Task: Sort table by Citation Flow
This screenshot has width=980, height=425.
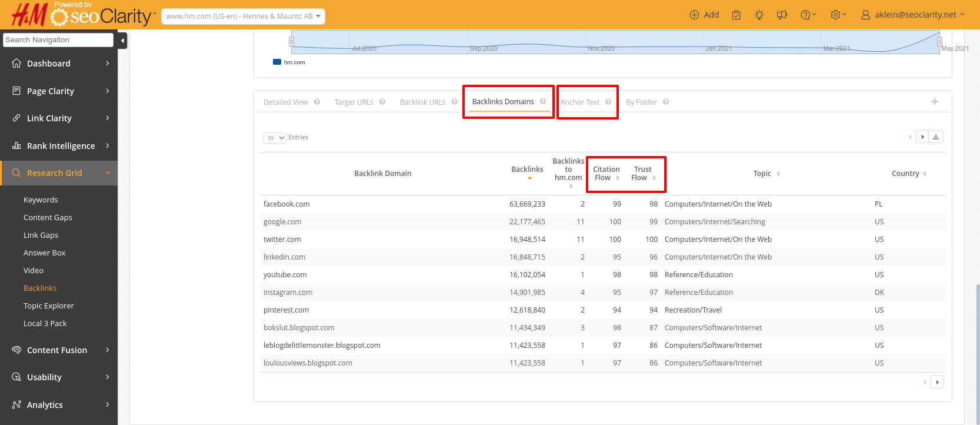Action: coord(606,174)
